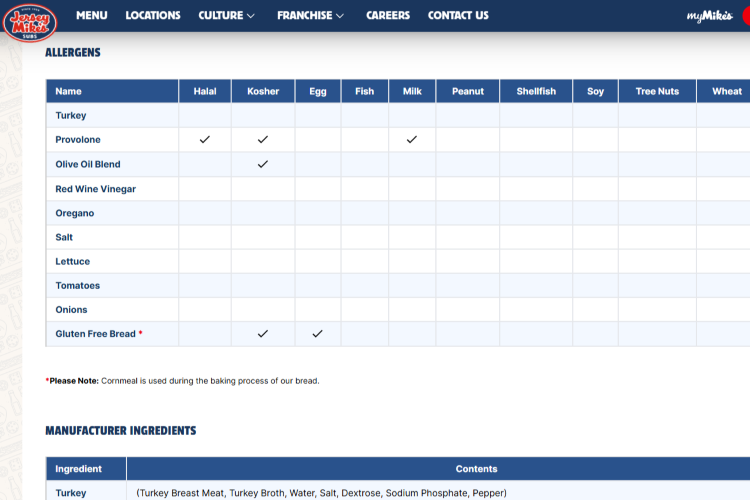Click Provolone's Milk checkmark
The width and height of the screenshot is (750, 500).
[x=412, y=140]
